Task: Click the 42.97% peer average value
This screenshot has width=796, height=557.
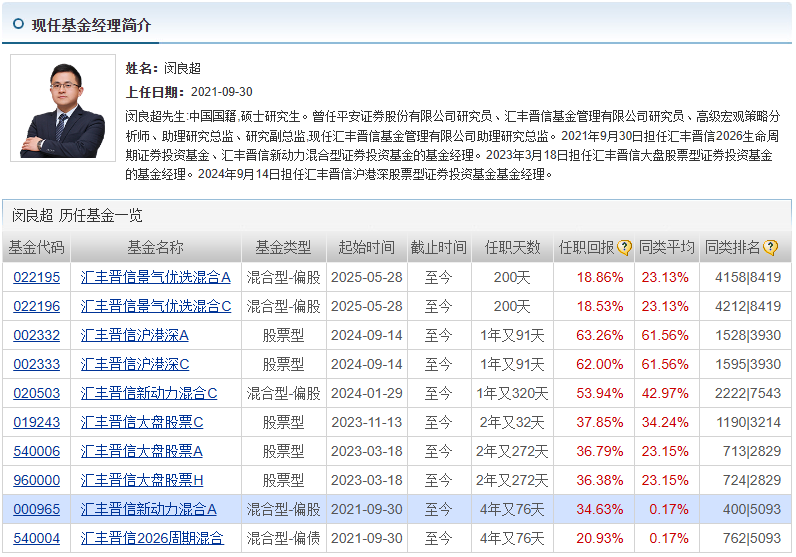Action: [665, 393]
